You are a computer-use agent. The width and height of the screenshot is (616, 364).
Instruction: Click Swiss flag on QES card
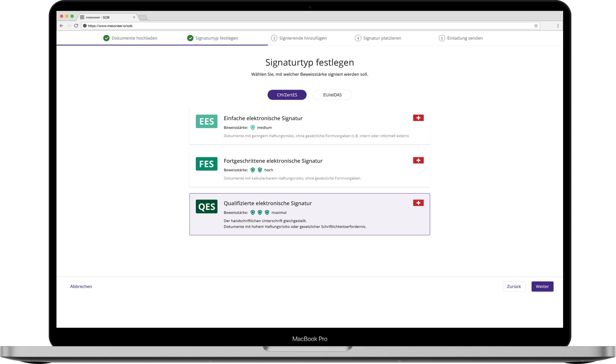point(418,203)
